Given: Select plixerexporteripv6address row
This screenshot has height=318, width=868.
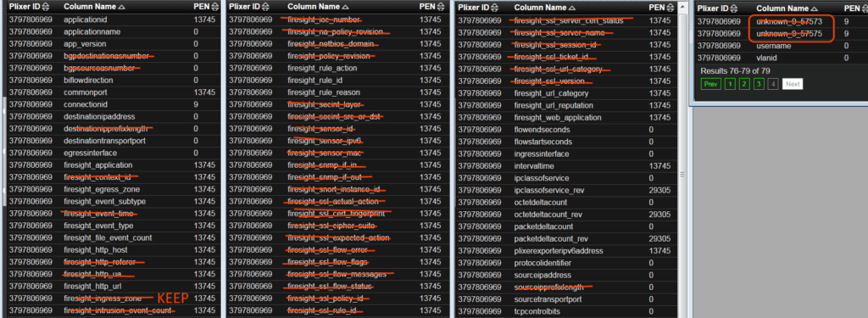Looking at the screenshot, I should (x=565, y=251).
